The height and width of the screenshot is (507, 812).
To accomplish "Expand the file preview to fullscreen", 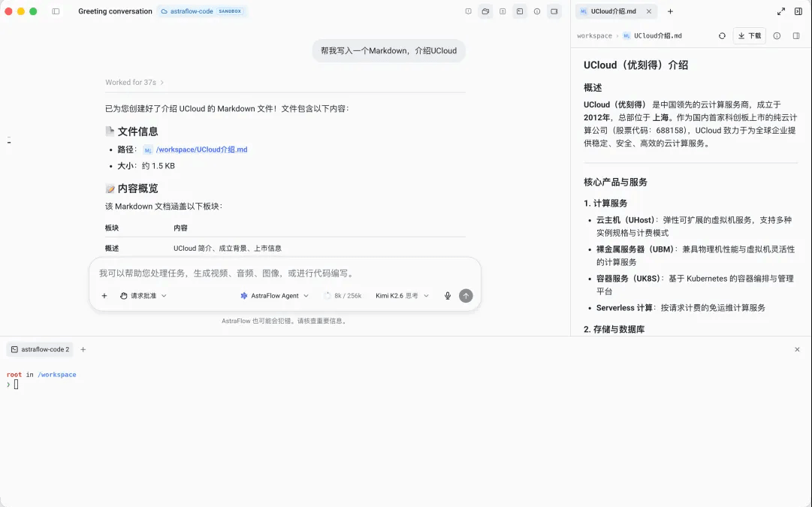I will point(781,11).
